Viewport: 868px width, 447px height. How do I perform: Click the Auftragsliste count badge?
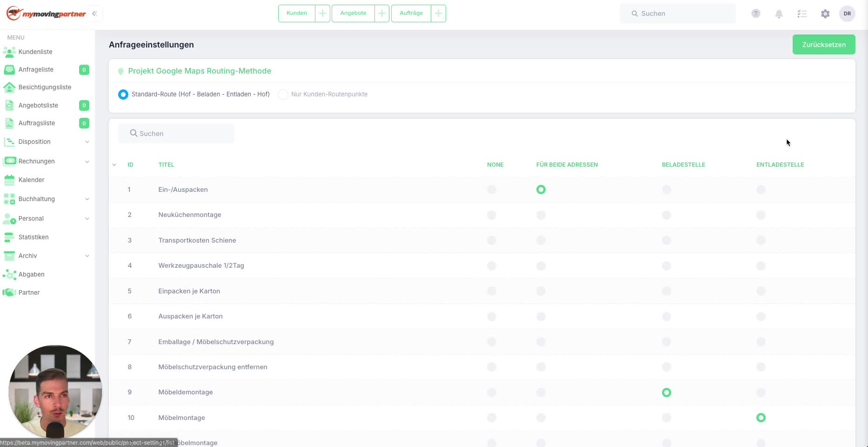click(x=84, y=123)
